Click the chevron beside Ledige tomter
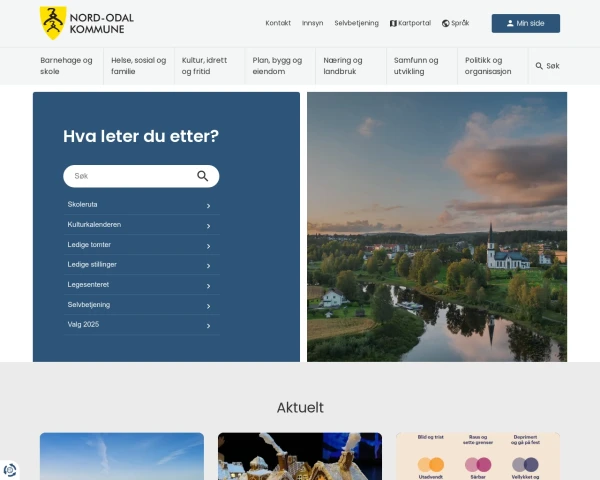This screenshot has height=480, width=600. [209, 246]
